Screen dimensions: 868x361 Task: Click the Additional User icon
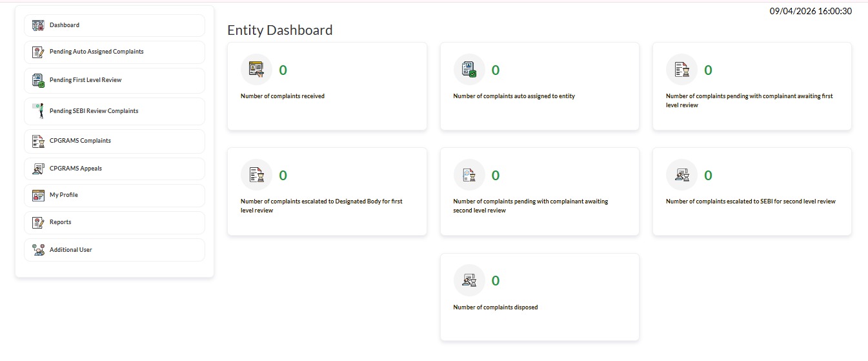pyautogui.click(x=38, y=250)
